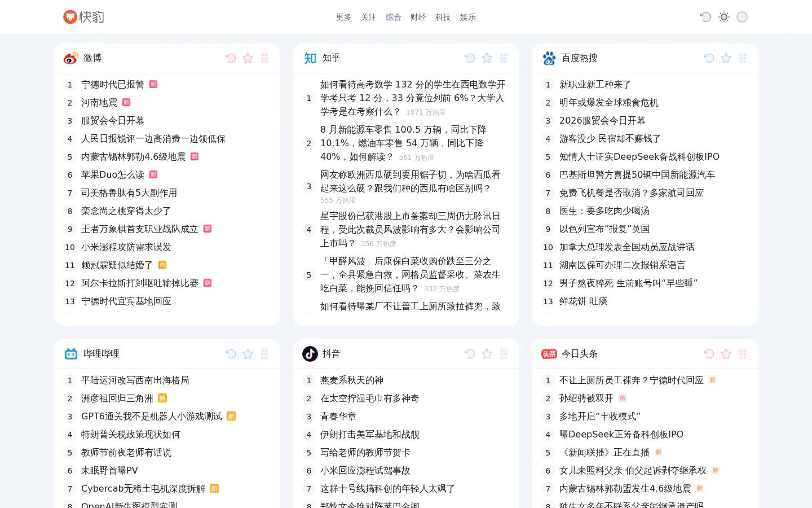Screen dimensions: 812x508
Task: Click the 微博 card drag handle
Action: [x=264, y=58]
